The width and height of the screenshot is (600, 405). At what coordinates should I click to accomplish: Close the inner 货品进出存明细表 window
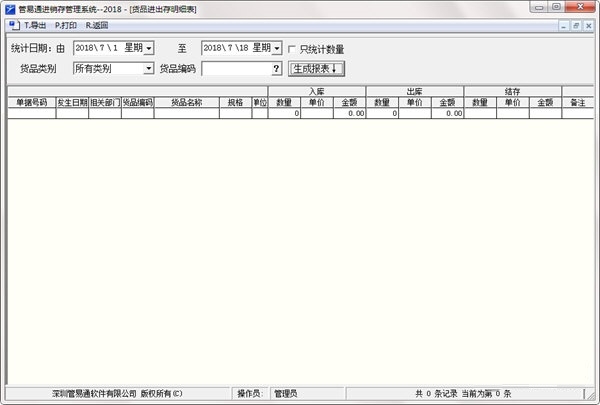click(589, 26)
